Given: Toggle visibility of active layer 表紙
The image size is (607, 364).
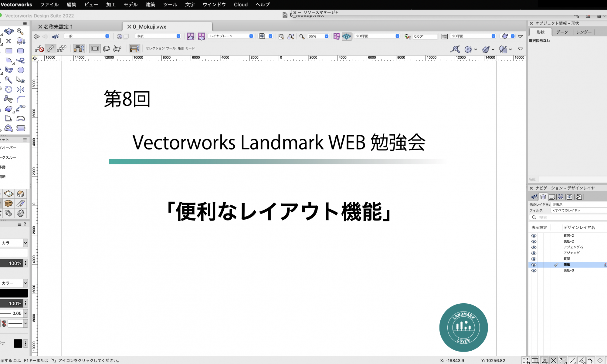Looking at the screenshot, I should click(534, 265).
